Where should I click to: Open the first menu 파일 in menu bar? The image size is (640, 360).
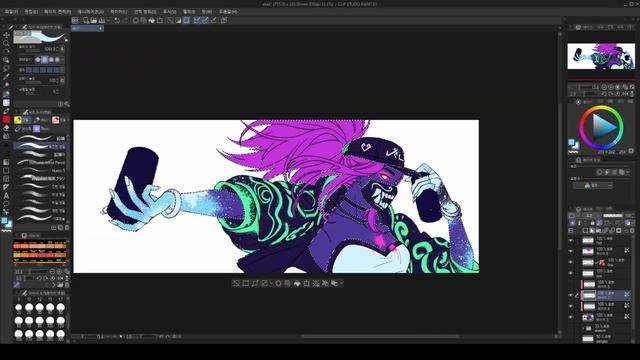click(11, 12)
